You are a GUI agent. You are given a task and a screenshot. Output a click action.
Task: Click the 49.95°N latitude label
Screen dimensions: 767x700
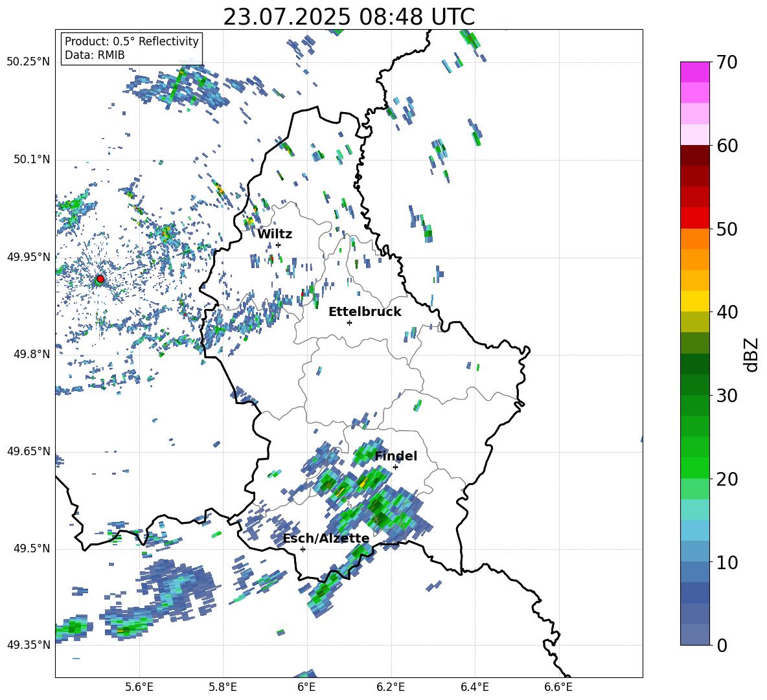point(29,256)
